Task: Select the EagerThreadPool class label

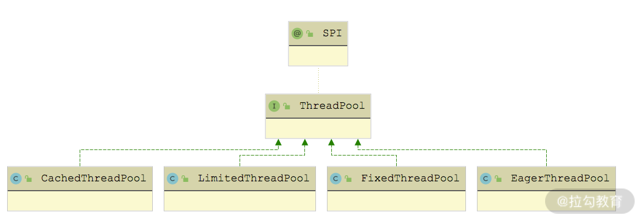Action: (x=560, y=179)
